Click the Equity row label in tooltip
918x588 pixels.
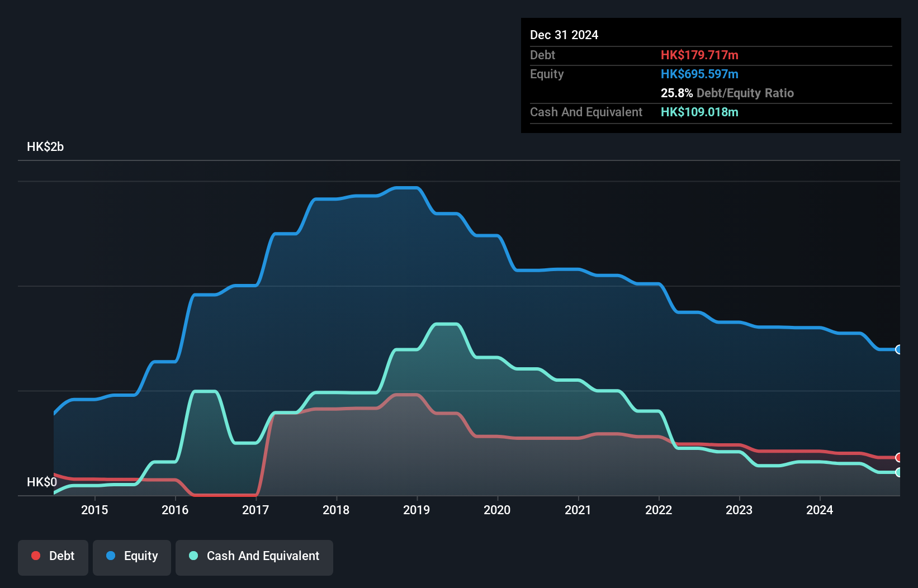click(x=547, y=74)
